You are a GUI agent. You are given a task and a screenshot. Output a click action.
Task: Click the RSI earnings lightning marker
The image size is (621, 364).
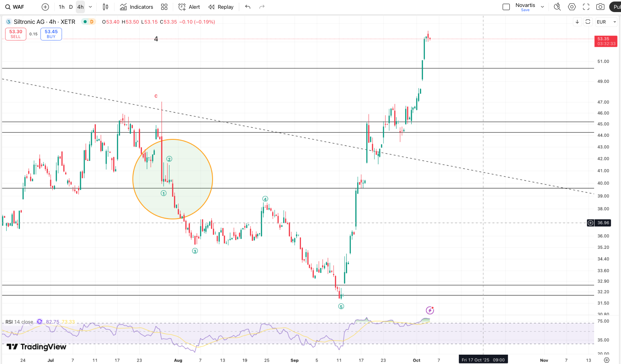[x=430, y=310]
